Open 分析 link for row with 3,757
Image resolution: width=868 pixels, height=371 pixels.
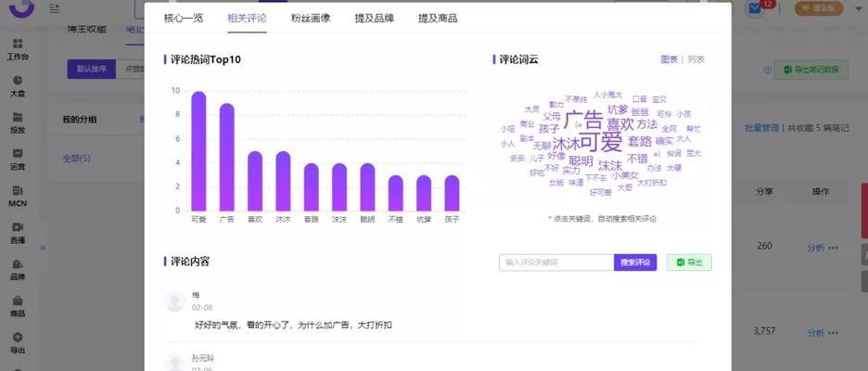click(815, 333)
